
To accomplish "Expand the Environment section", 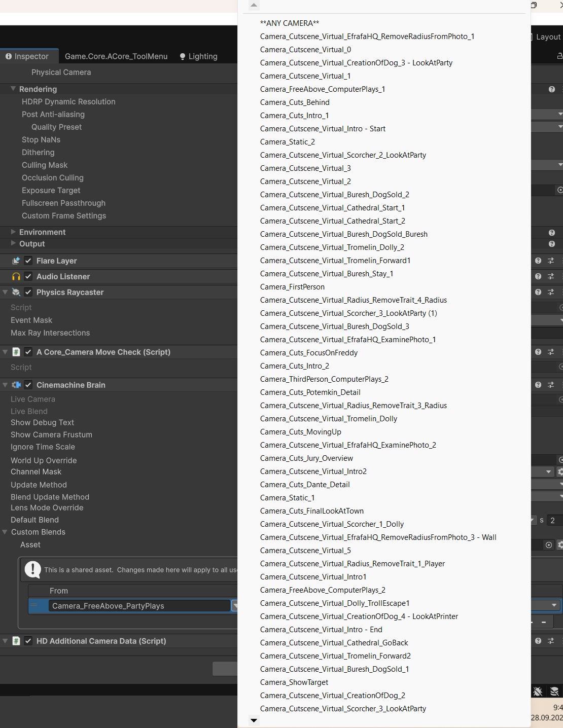I will click(x=13, y=232).
